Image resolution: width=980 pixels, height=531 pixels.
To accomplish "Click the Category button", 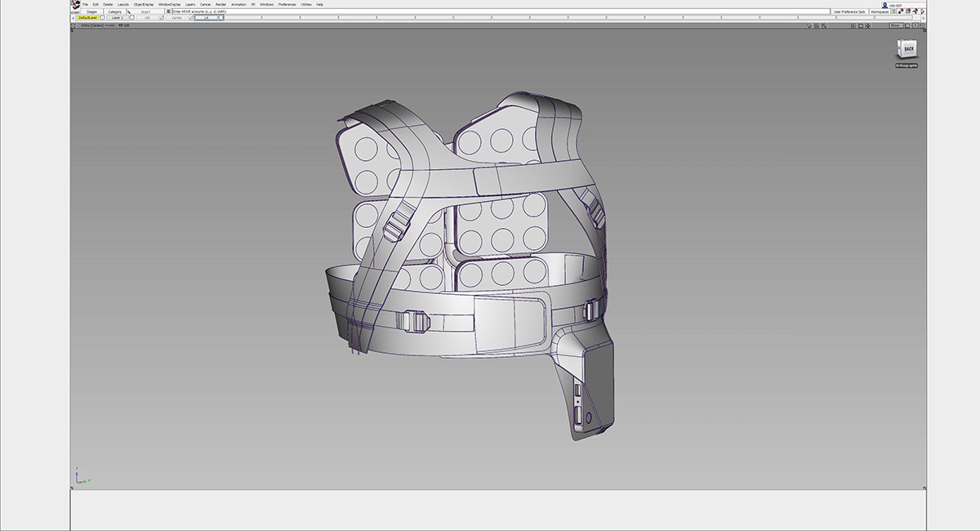I will pyautogui.click(x=114, y=11).
